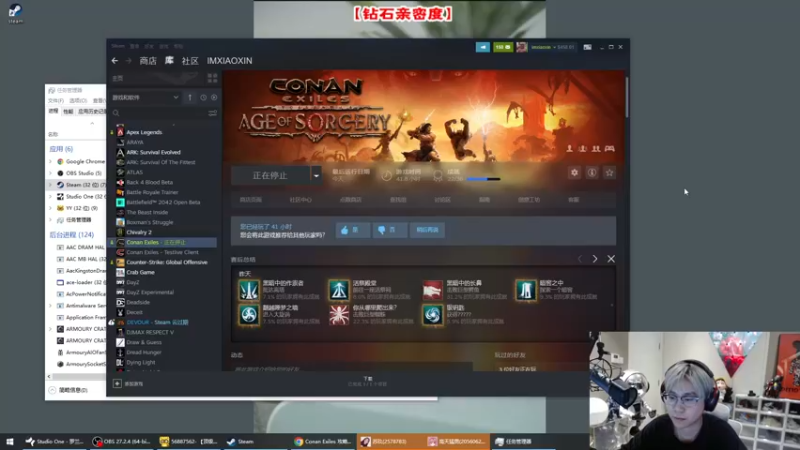Screen dimensions: 800x450
Task: Click the achievements progress bar
Action: [483, 179]
